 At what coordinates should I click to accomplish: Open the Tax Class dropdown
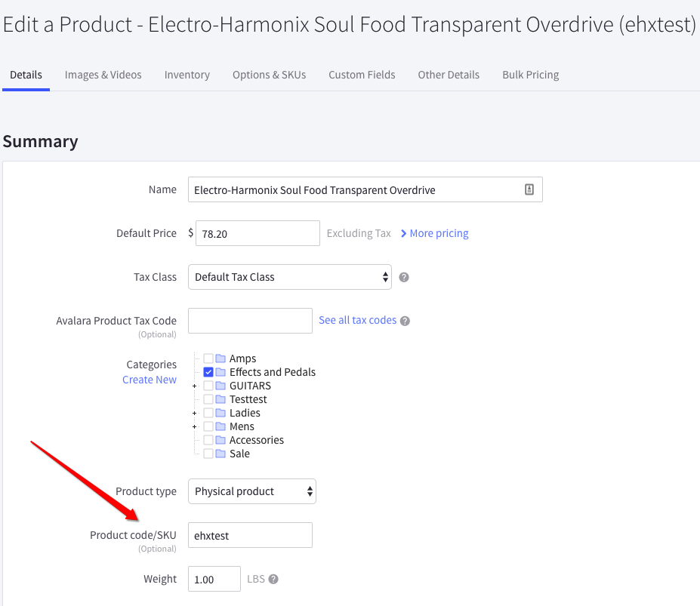(x=289, y=277)
